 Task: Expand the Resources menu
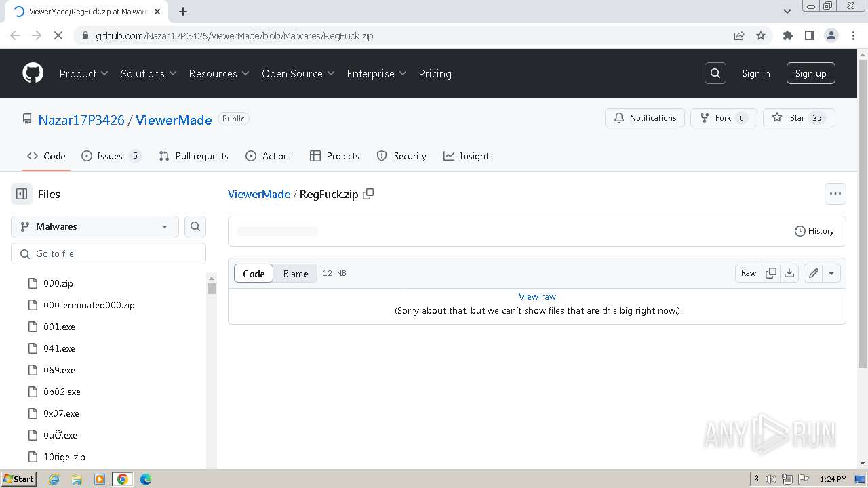coord(219,73)
